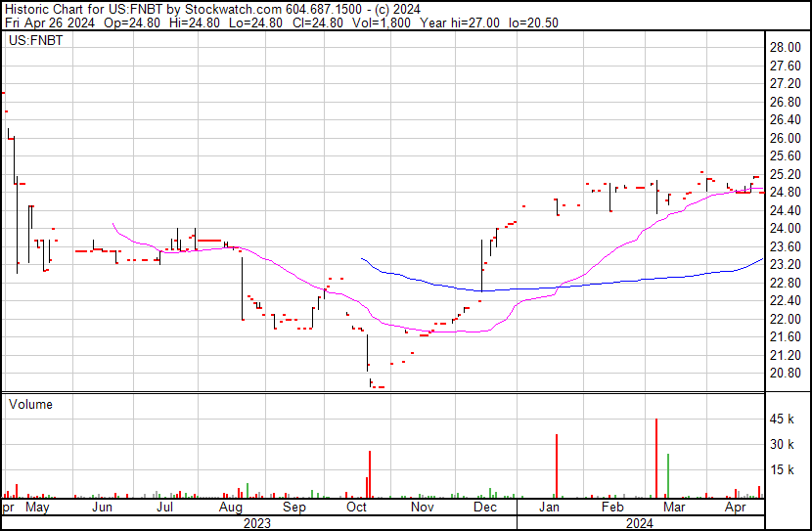Screen dimensions: 812x531
Task: Select the 45 k volume axis label
Action: (x=782, y=420)
